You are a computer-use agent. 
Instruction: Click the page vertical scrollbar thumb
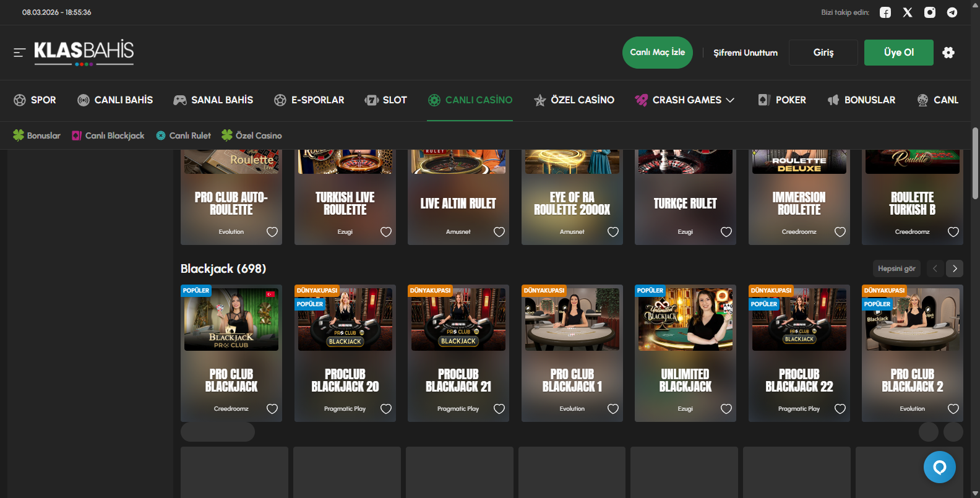(975, 163)
